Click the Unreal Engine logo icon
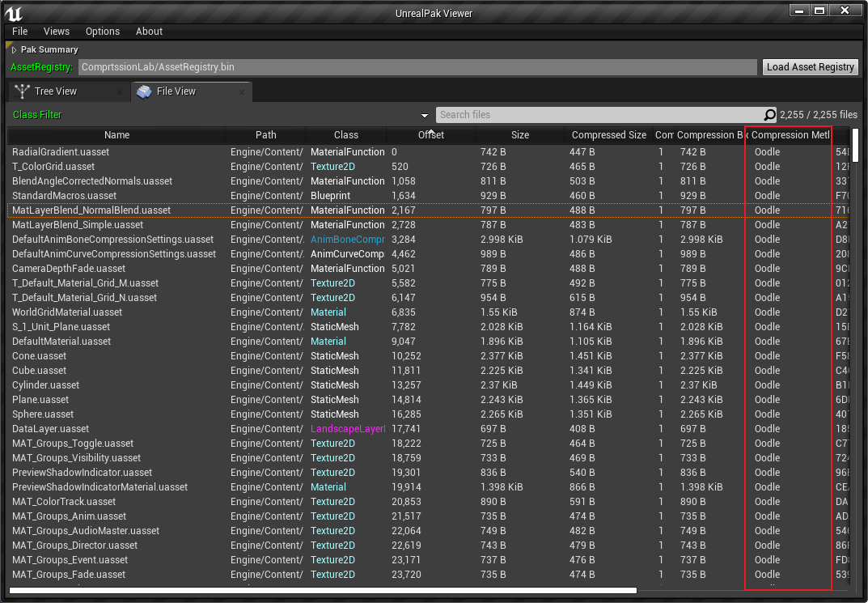The width and height of the screenshot is (868, 603). (13, 12)
